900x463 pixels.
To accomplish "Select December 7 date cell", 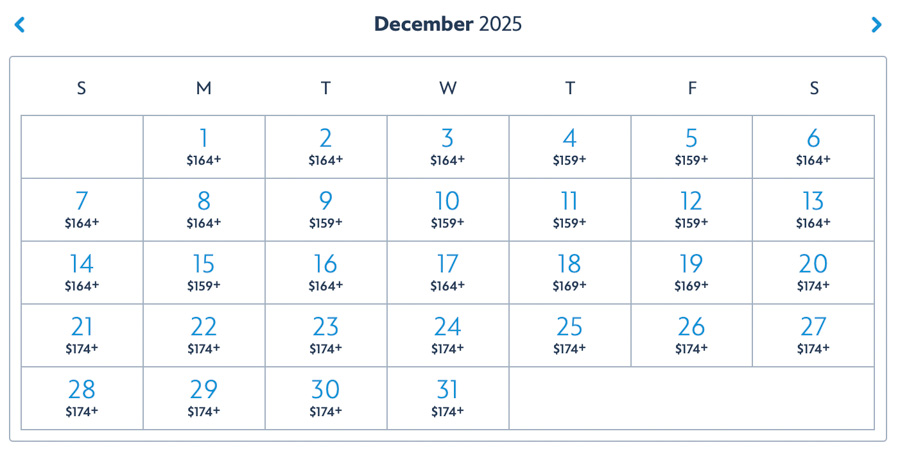I will pos(82,209).
